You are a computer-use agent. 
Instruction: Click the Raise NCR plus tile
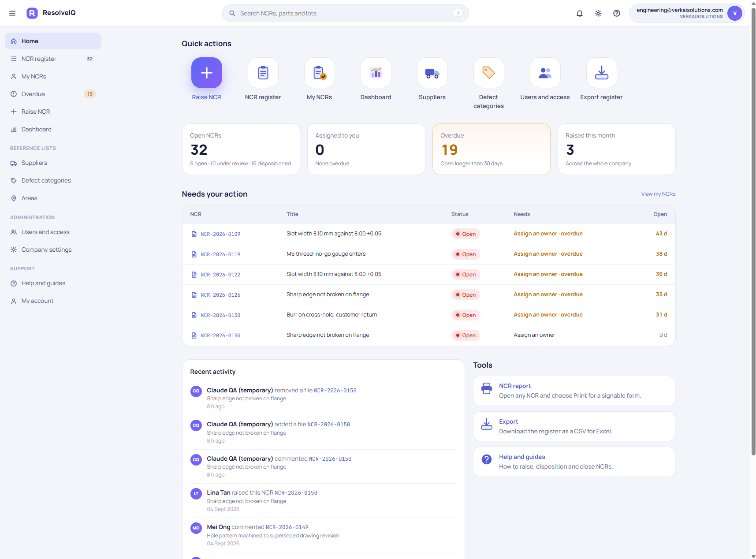207,73
